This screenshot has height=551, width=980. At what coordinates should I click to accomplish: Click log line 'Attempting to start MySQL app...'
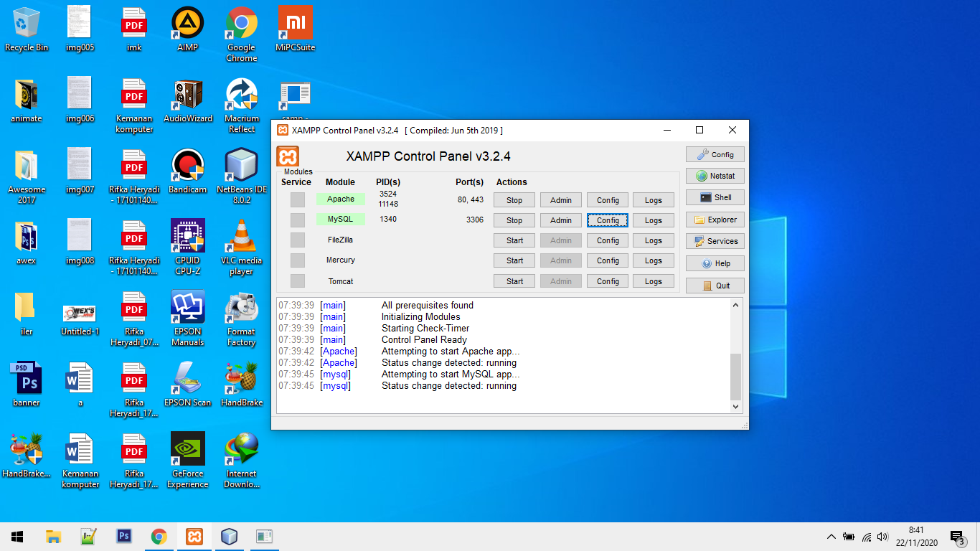[x=451, y=375]
